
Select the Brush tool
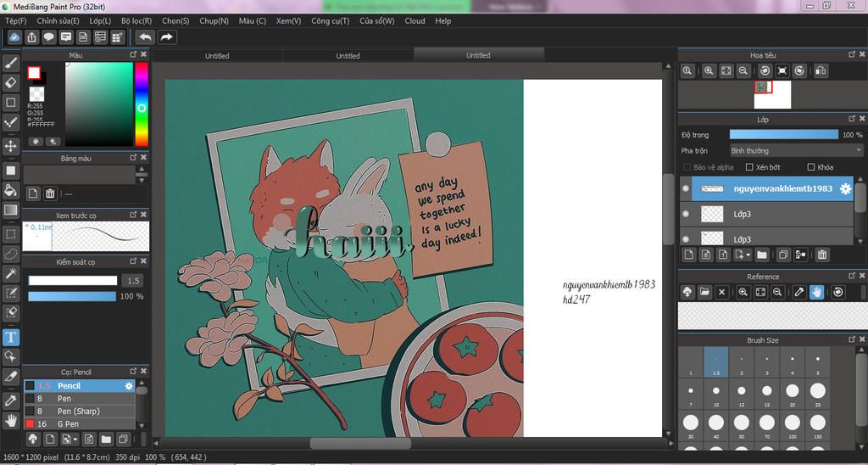[10, 62]
